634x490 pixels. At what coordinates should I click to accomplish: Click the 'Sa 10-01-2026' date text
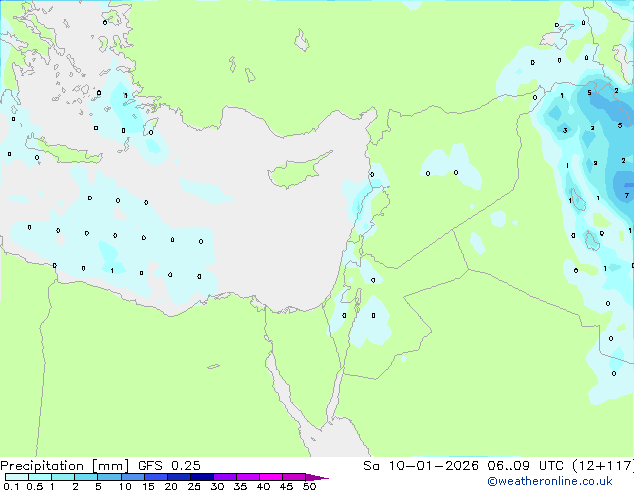[x=421, y=466]
